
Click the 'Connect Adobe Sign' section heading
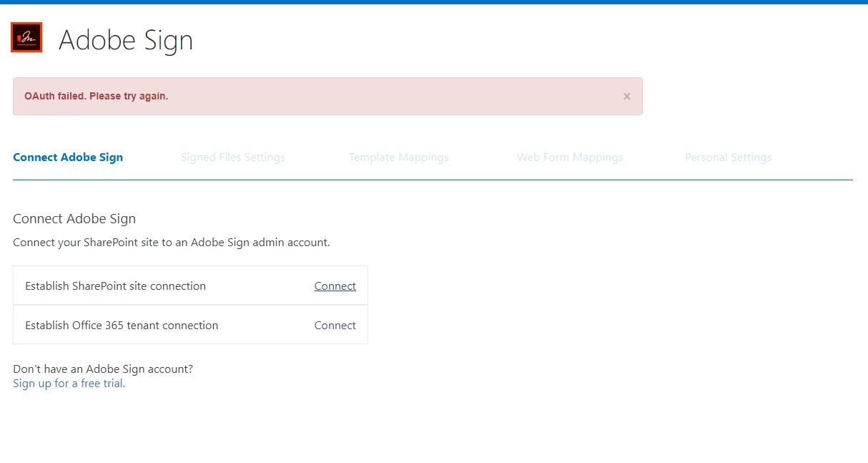click(x=74, y=219)
